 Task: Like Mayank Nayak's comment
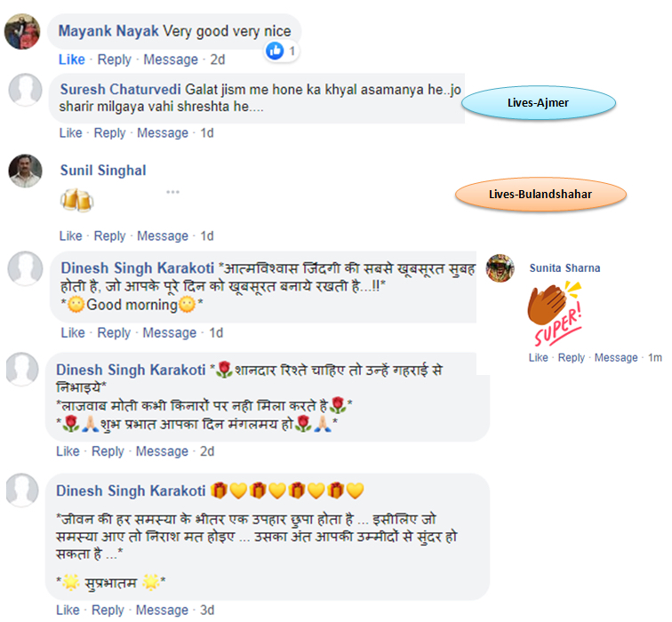pyautogui.click(x=72, y=60)
